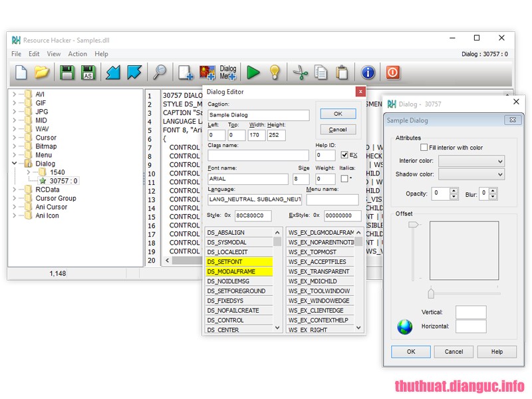Screen dimensions: 532x399
Task: Open the Interior color dropdown
Action: pos(471,161)
